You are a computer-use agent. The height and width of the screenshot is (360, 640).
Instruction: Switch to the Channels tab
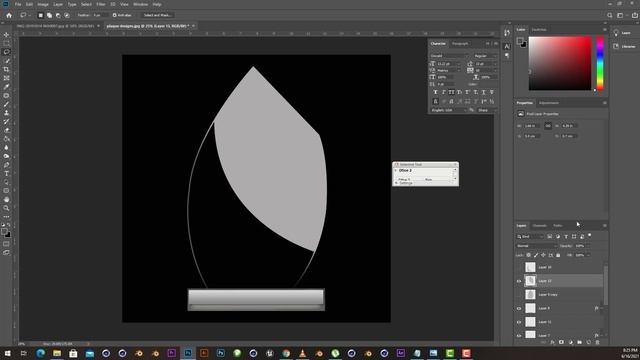click(540, 225)
